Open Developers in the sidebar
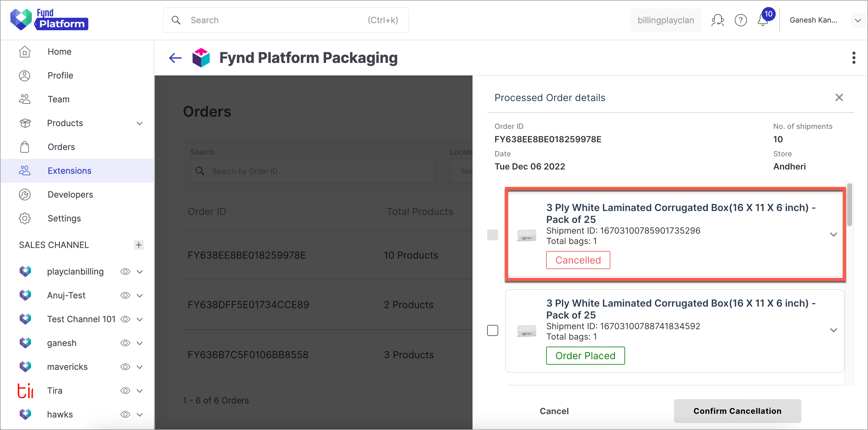 77,195
